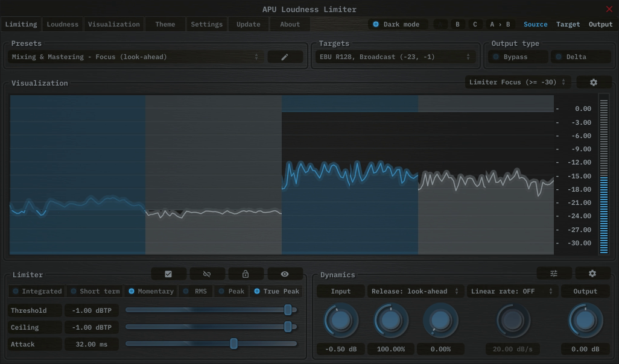Open the visualization settings gear icon

(594, 82)
